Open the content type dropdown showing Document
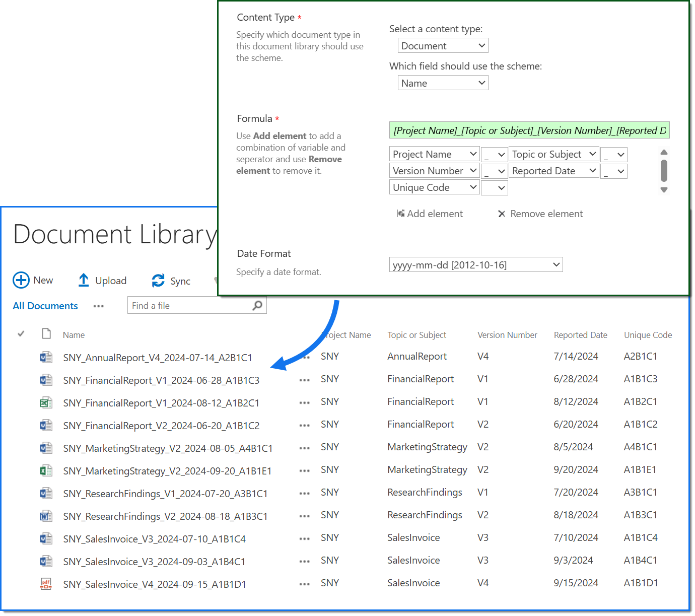The height and width of the screenshot is (616, 695). click(x=443, y=46)
